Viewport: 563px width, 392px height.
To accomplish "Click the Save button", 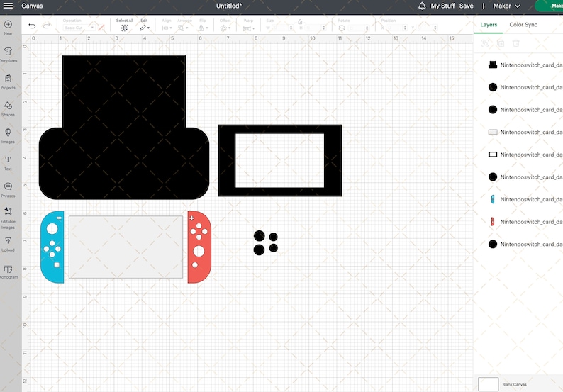I will click(466, 6).
